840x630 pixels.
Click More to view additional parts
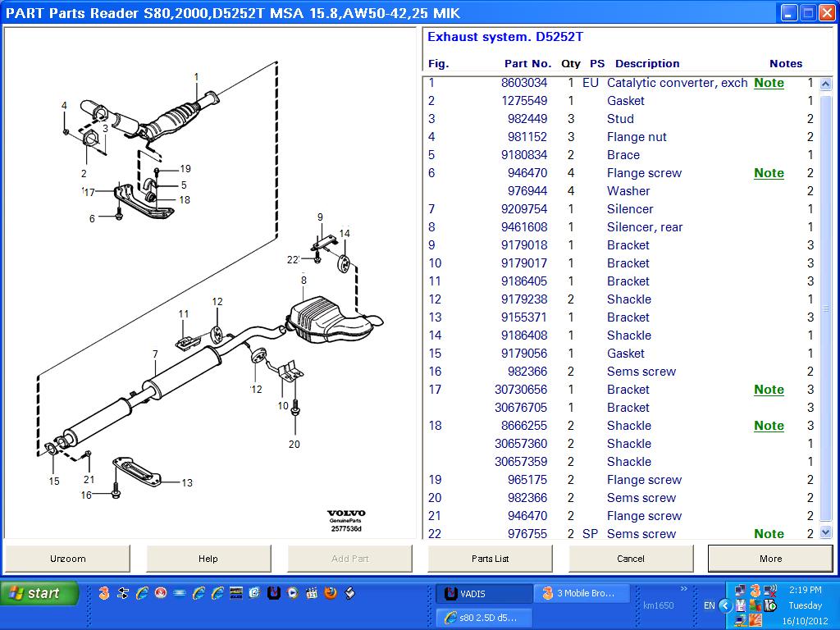(770, 559)
